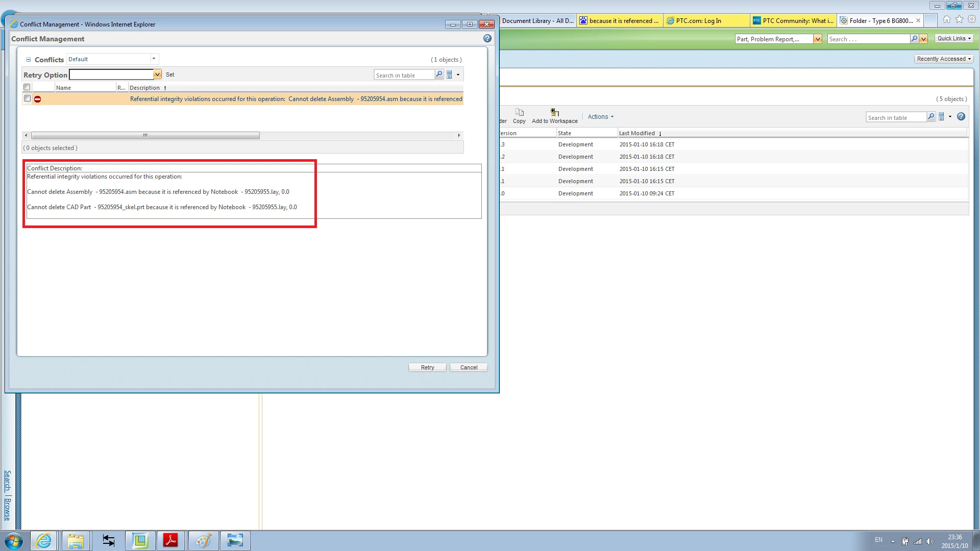Check the referential integrity conflict row checkbox
Screen dimensions: 980x551
pos(28,98)
